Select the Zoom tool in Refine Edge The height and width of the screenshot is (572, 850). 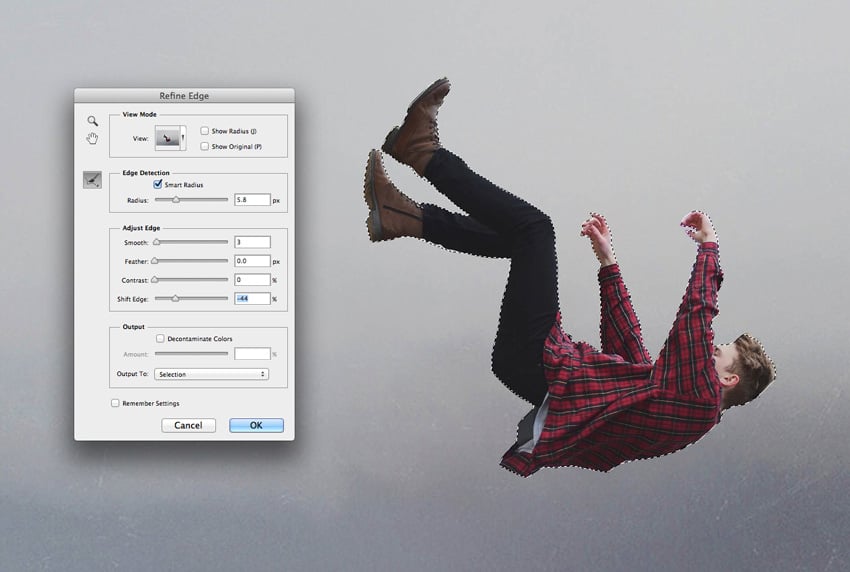point(93,120)
